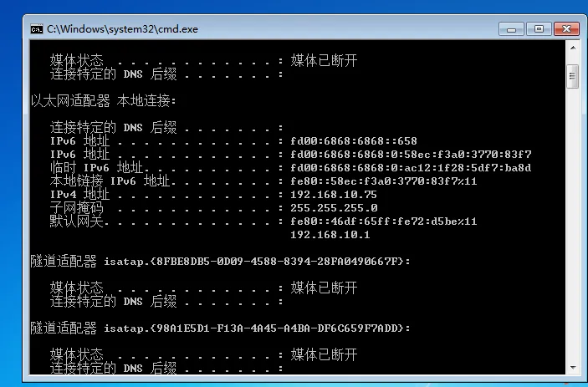Click the 临时 IPv6 地址 label

click(x=97, y=168)
